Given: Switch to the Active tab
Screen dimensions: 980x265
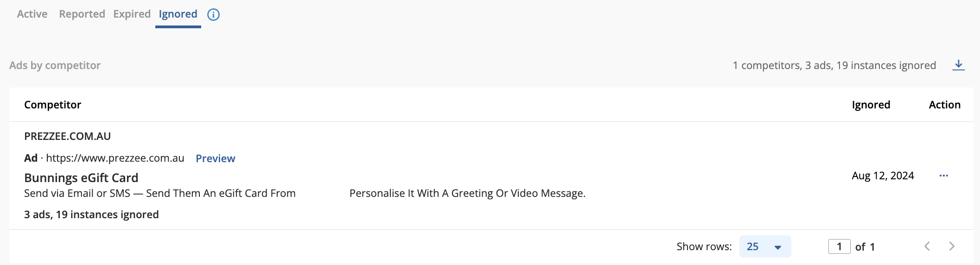Looking at the screenshot, I should pyautogui.click(x=32, y=14).
